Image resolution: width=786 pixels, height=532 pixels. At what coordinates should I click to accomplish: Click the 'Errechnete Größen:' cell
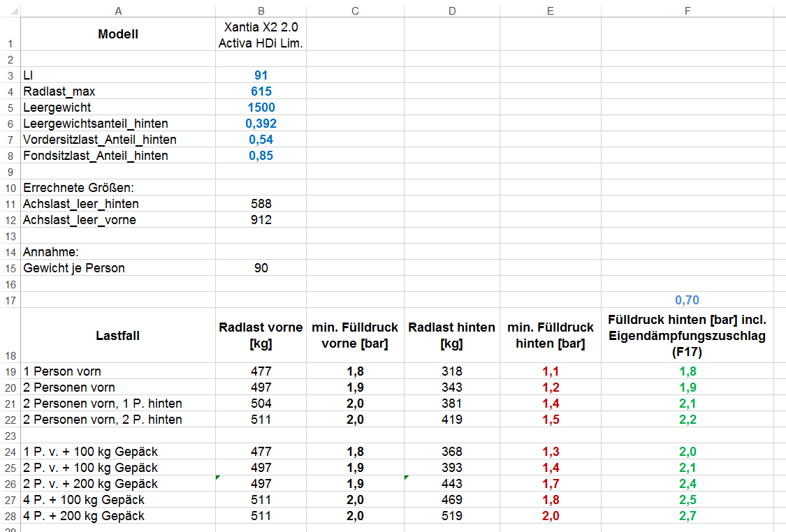point(118,187)
